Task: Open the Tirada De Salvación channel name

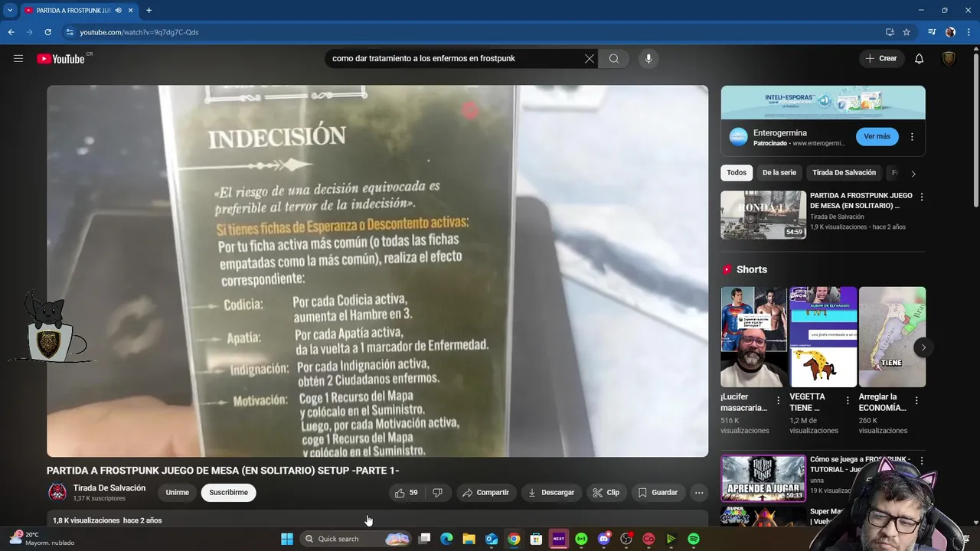Action: point(109,488)
